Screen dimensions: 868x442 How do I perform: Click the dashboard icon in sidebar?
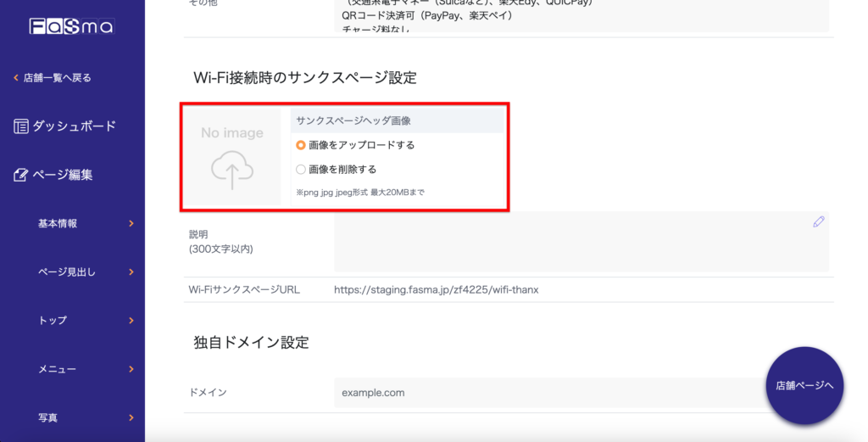[x=21, y=126]
